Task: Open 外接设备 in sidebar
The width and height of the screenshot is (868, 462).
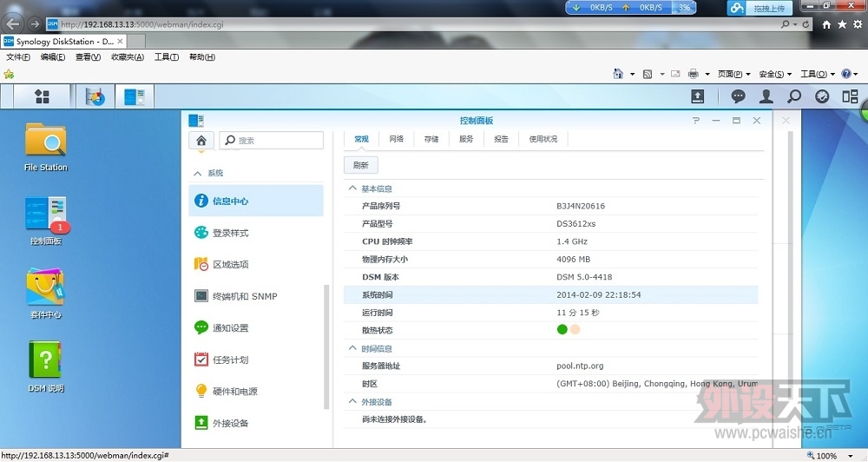Action: click(256, 423)
